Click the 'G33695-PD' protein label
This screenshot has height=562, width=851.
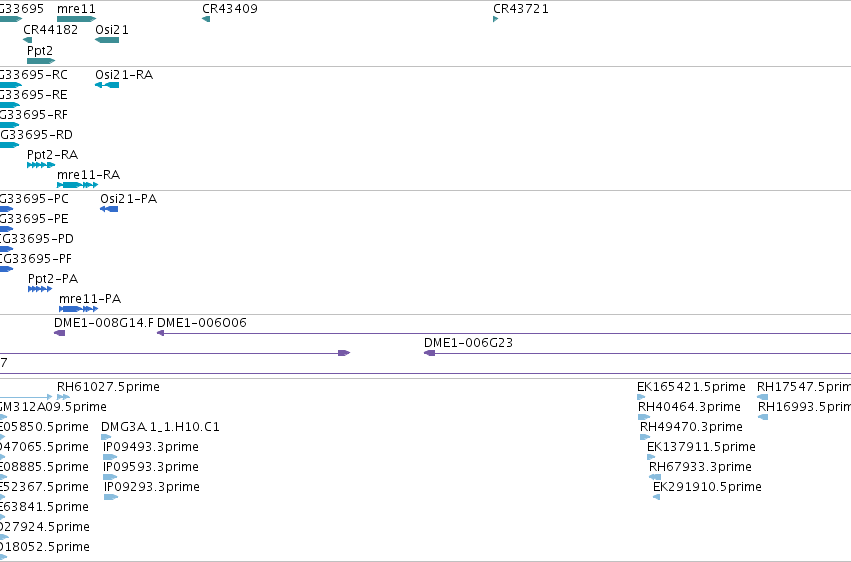[x=37, y=239]
